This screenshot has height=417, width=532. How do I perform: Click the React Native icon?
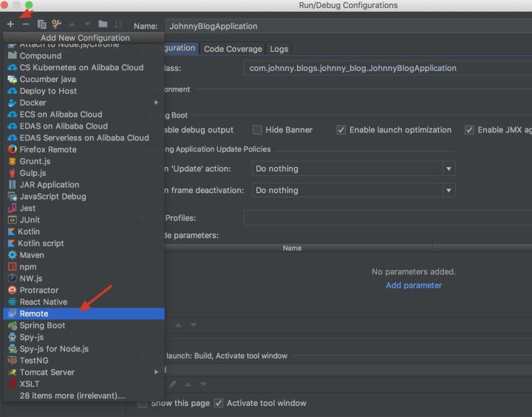(13, 302)
